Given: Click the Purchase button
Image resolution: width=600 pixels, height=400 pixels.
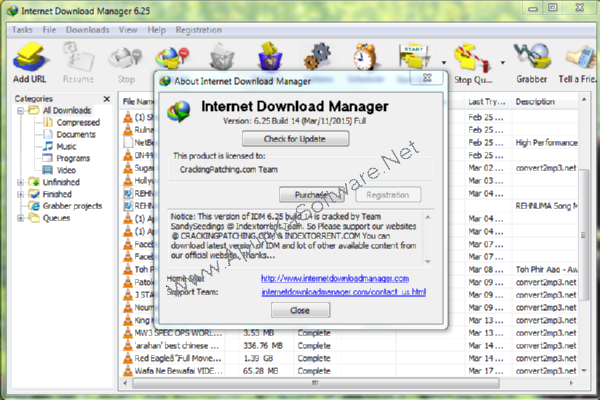Looking at the screenshot, I should 311,195.
